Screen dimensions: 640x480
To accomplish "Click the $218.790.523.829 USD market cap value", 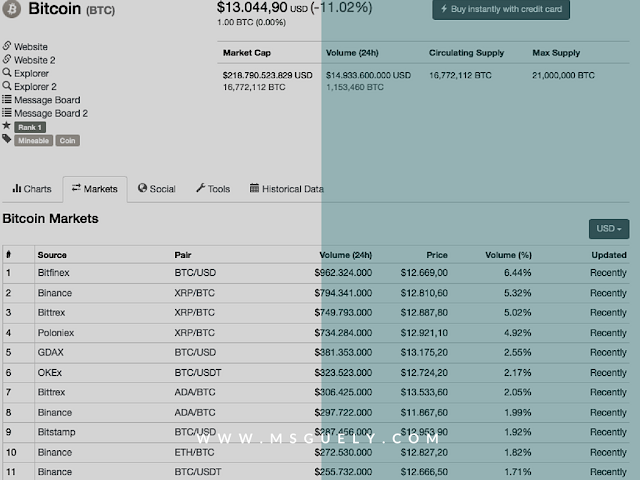I will pos(267,76).
